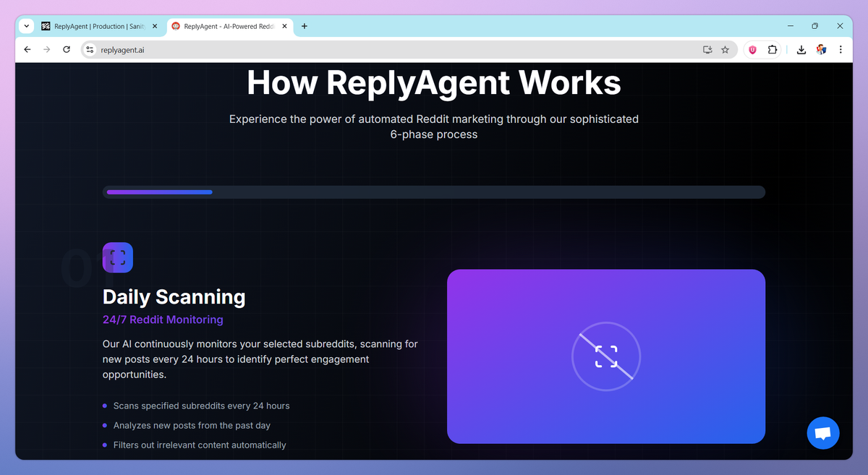The image size is (868, 475).
Task: Click the crossed-out scan icon in gradient card
Action: click(606, 356)
